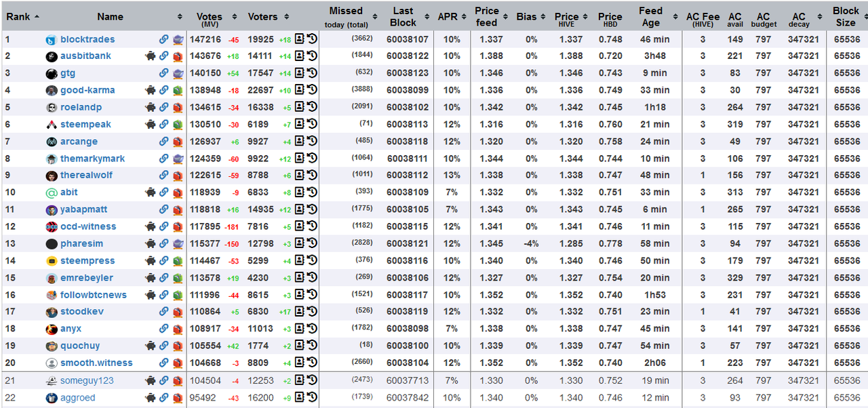Sort by Voters column arrows
868x408 pixels.
coord(287,17)
